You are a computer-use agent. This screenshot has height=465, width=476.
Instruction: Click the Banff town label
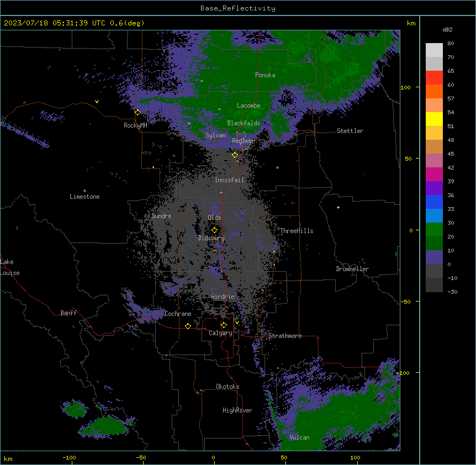[68, 313]
